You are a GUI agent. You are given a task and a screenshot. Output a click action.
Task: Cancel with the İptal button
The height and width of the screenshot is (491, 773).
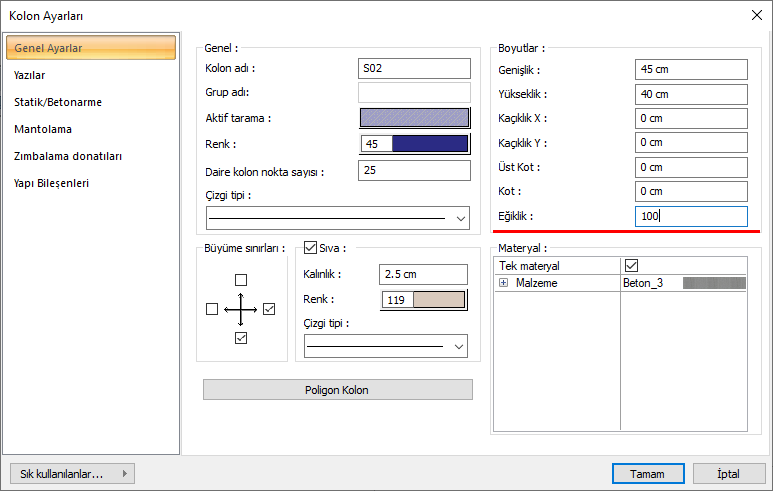point(728,473)
